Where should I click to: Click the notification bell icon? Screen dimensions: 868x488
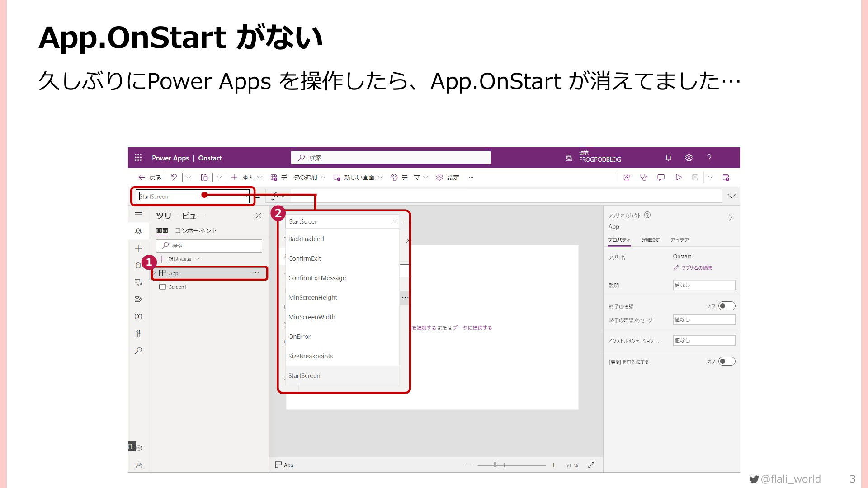668,158
